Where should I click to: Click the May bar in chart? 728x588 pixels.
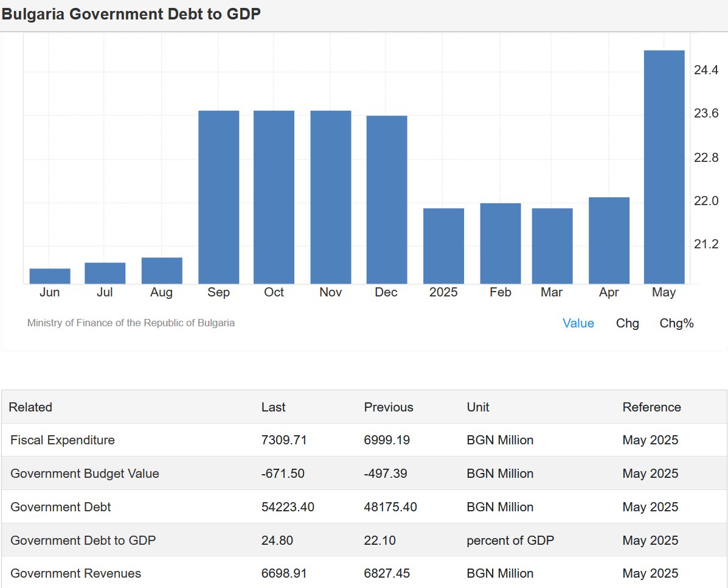point(664,167)
